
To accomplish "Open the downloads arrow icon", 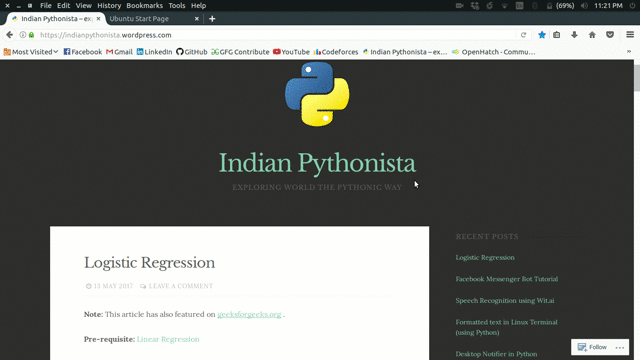I will pyautogui.click(x=574, y=35).
